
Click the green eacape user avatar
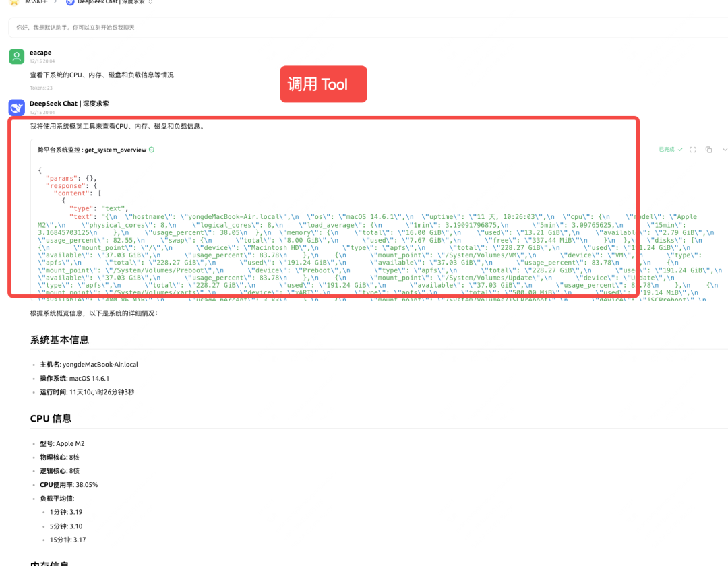pyautogui.click(x=17, y=56)
